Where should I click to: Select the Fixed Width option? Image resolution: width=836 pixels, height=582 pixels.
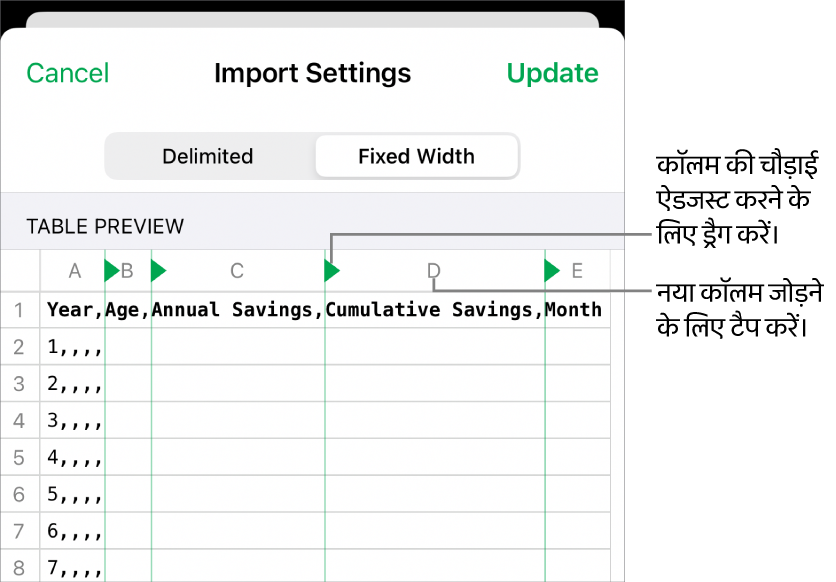(x=416, y=156)
